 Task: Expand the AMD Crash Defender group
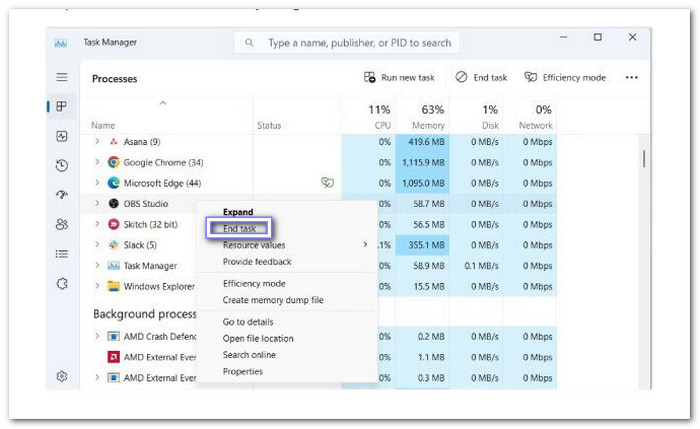[x=97, y=336]
